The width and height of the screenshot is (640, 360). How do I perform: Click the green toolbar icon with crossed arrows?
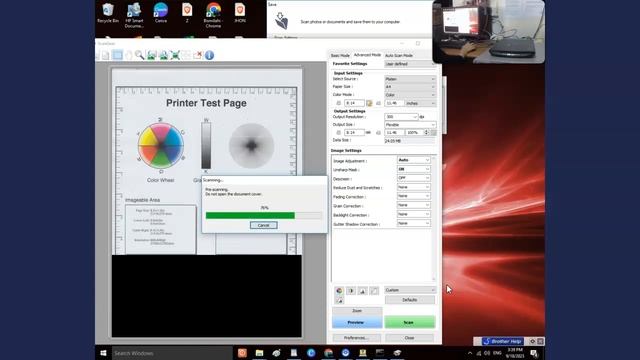click(x=175, y=55)
